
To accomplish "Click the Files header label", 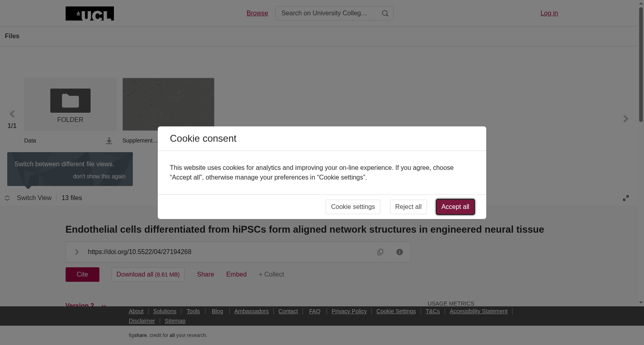I will (12, 36).
